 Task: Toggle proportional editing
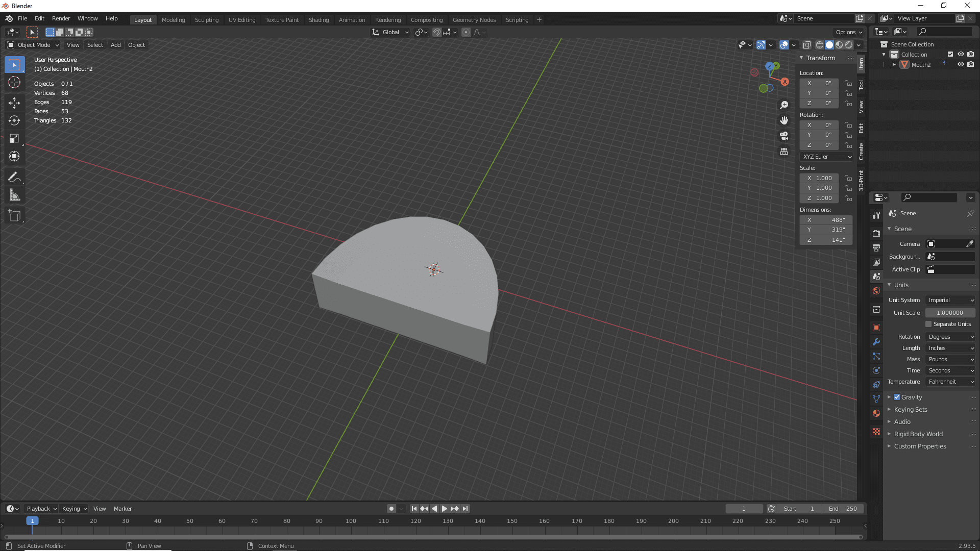click(465, 32)
